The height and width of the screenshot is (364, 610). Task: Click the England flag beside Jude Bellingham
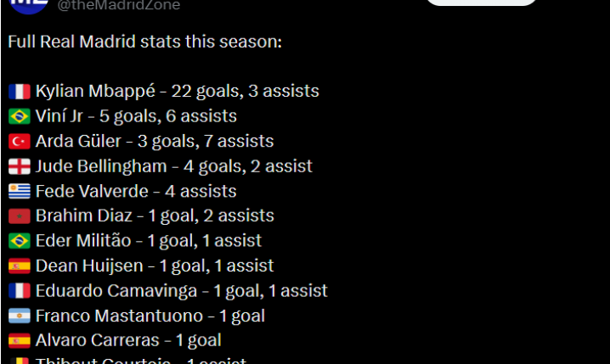[x=20, y=166]
